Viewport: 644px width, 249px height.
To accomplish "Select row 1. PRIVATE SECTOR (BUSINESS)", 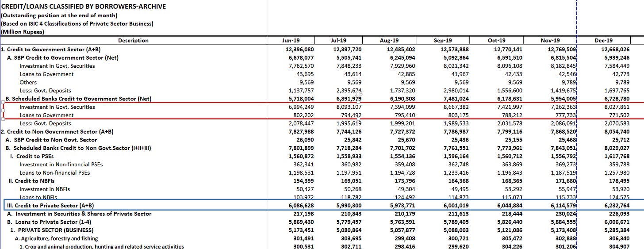I will (x=52, y=230).
